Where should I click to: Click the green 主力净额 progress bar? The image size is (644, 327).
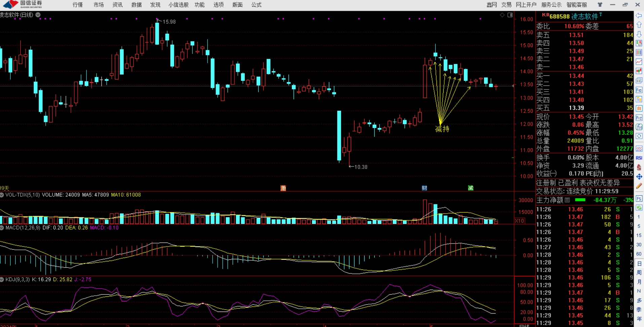[x=580, y=200]
